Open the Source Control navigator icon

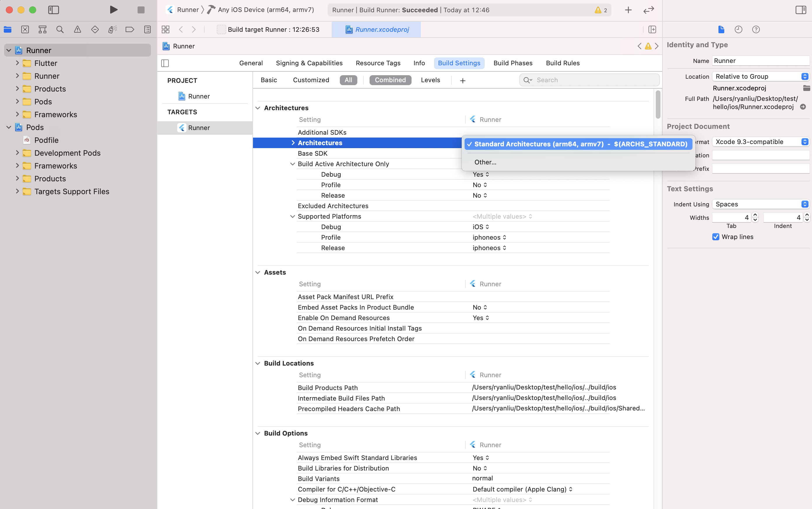pos(25,30)
